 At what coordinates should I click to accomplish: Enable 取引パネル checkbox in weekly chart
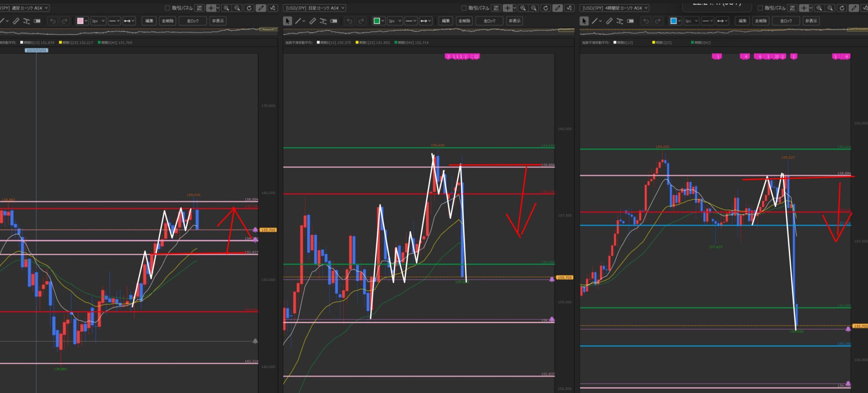[x=167, y=8]
